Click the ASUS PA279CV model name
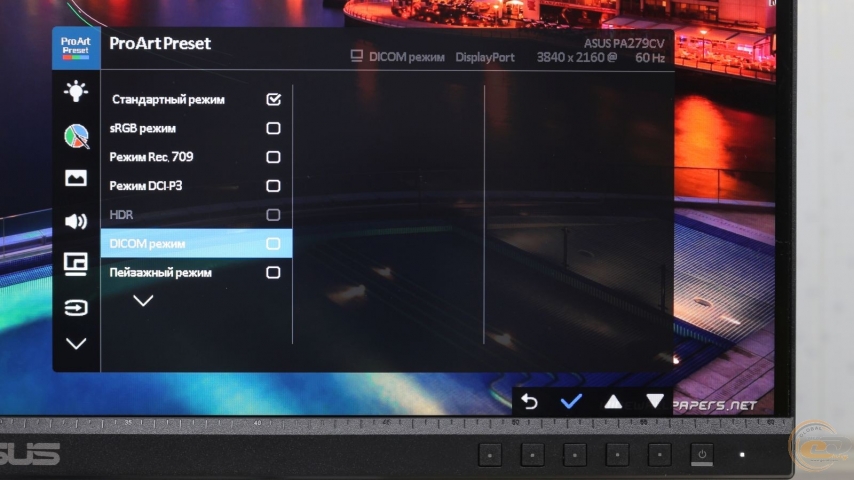Screen dimensions: 854x480 point(624,43)
